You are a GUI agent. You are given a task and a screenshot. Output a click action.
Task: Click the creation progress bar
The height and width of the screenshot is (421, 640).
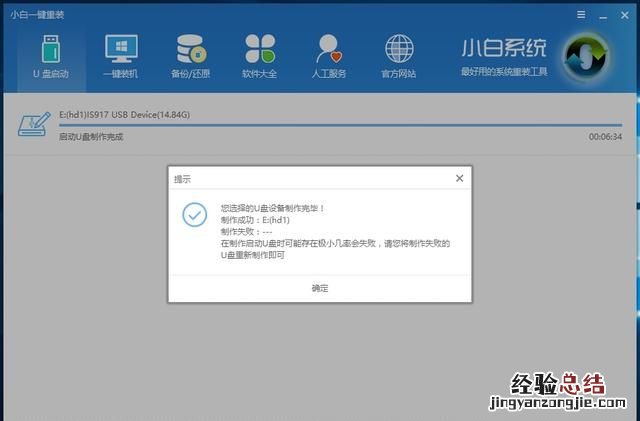pyautogui.click(x=340, y=125)
